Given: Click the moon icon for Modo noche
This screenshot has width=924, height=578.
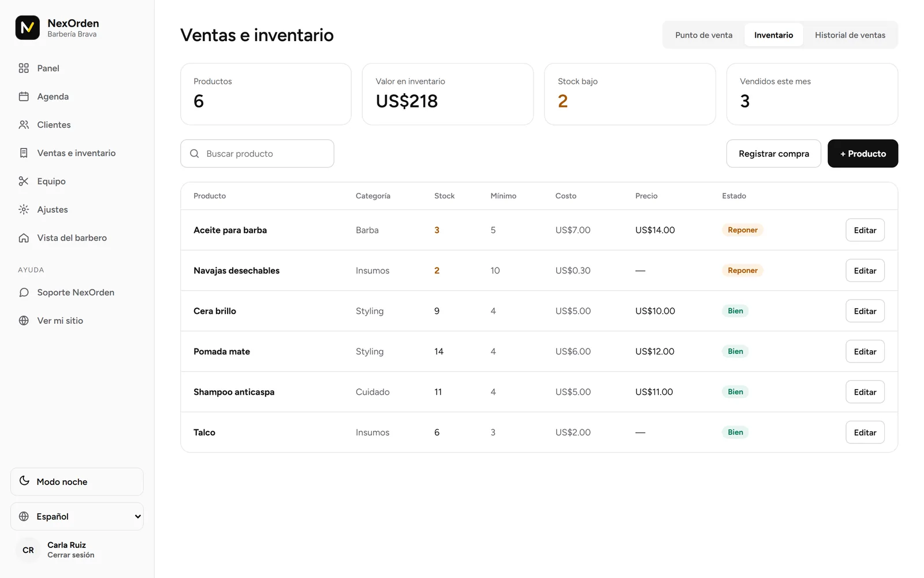Looking at the screenshot, I should tap(24, 481).
